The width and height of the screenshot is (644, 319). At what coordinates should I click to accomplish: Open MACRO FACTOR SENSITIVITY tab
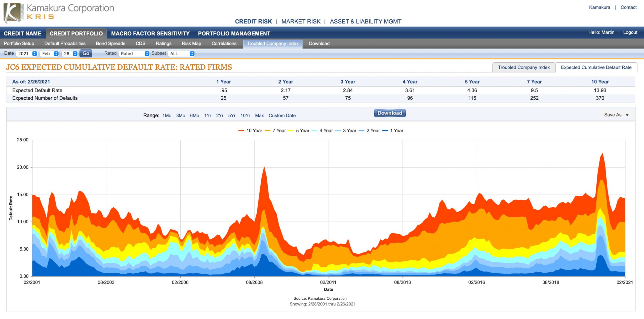(150, 33)
